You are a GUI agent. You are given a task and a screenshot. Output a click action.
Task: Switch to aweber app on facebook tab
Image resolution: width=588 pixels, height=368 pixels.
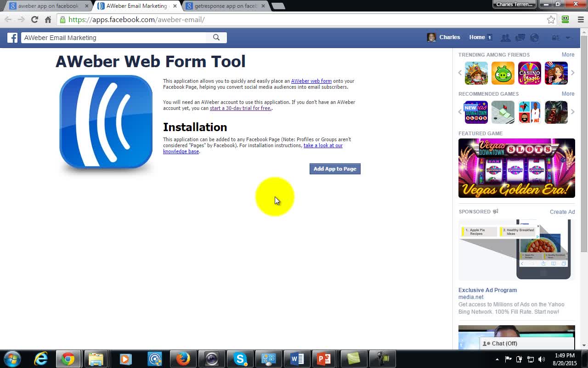tap(49, 6)
